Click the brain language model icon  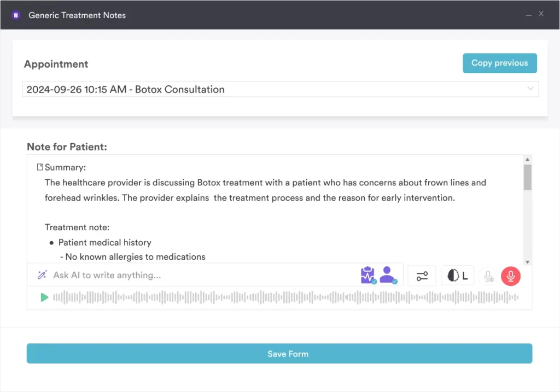click(x=457, y=276)
